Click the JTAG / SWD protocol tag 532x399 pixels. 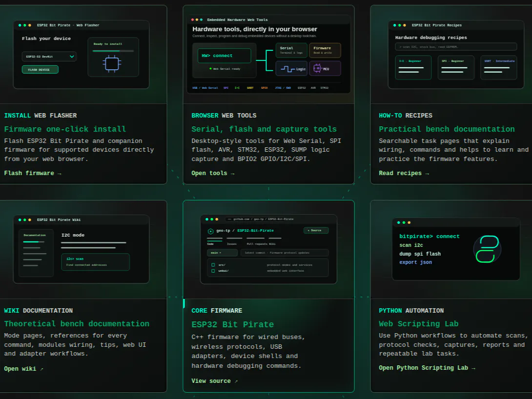click(283, 88)
